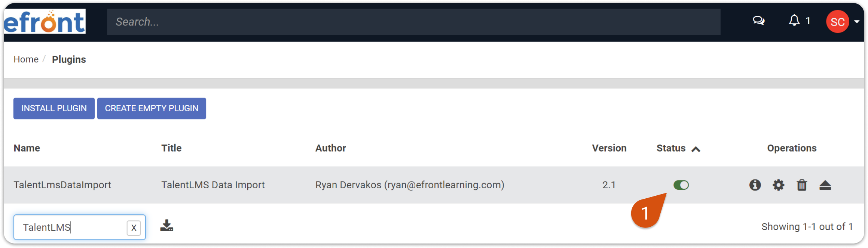The width and height of the screenshot is (868, 248).
Task: Delete TalentLmsDataImport plugin with trash icon
Action: (802, 185)
